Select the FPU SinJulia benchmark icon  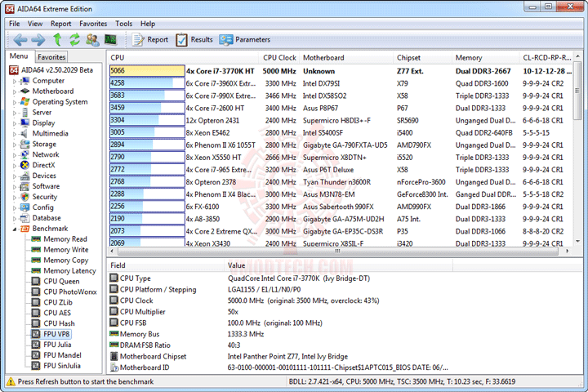(x=36, y=365)
